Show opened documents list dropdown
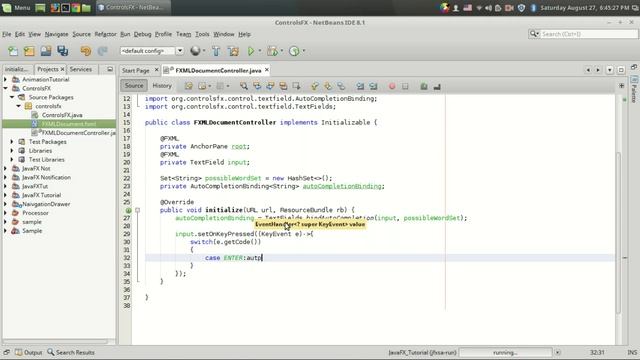The height and width of the screenshot is (360, 640). (x=609, y=70)
